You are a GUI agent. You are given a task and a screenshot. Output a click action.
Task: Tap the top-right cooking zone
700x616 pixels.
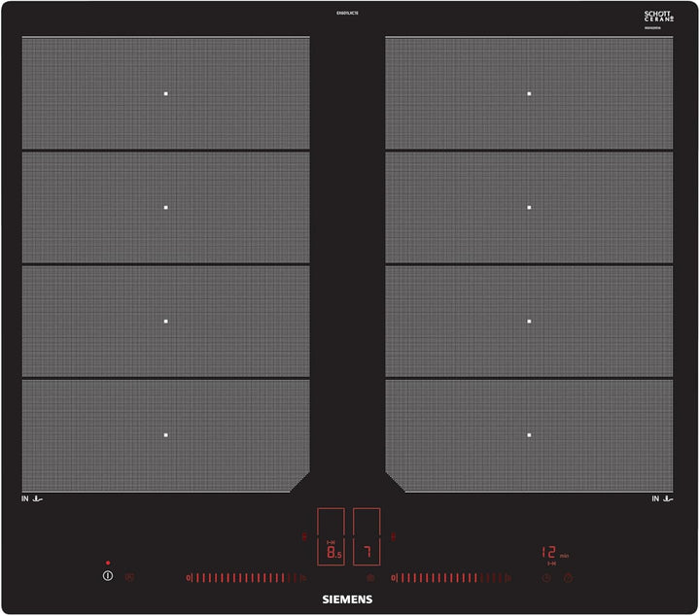(529, 93)
